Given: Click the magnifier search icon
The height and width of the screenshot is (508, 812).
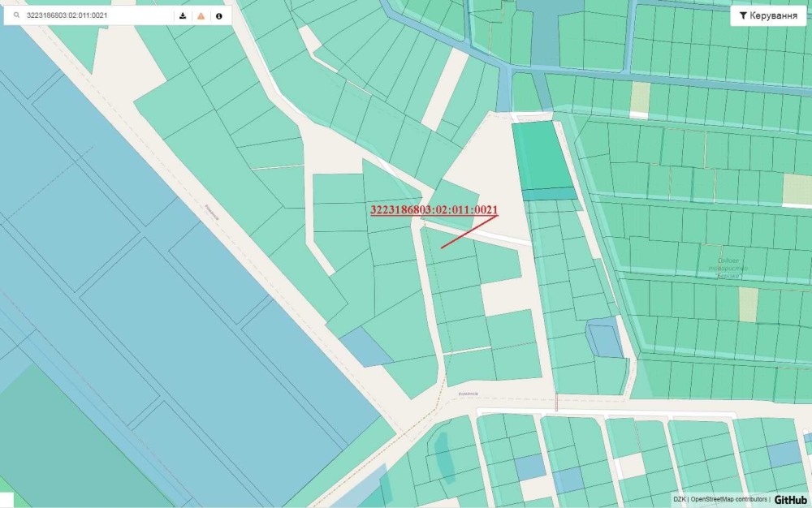Looking at the screenshot, I should 16,15.
